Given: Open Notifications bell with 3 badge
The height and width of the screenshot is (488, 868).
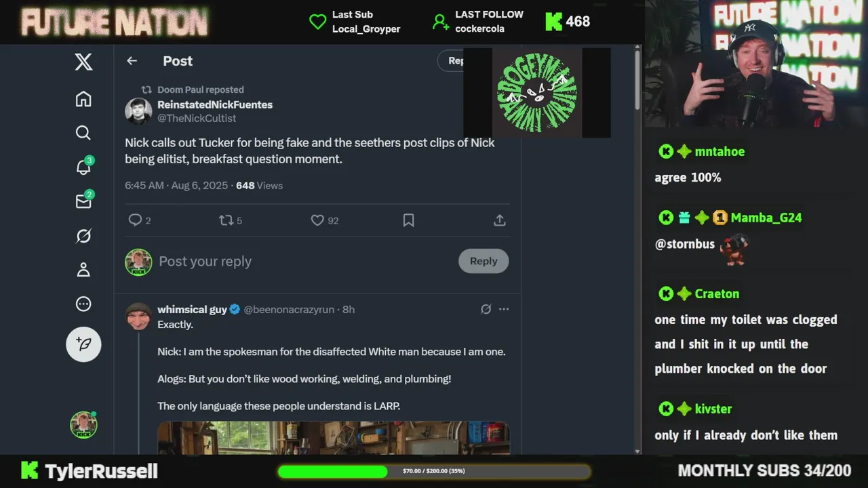Looking at the screenshot, I should coord(84,166).
